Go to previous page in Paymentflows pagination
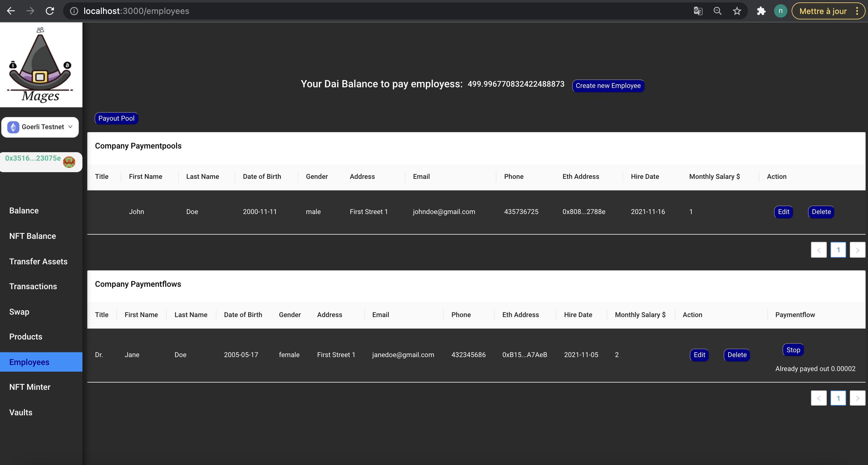Image resolution: width=868 pixels, height=465 pixels. click(819, 398)
